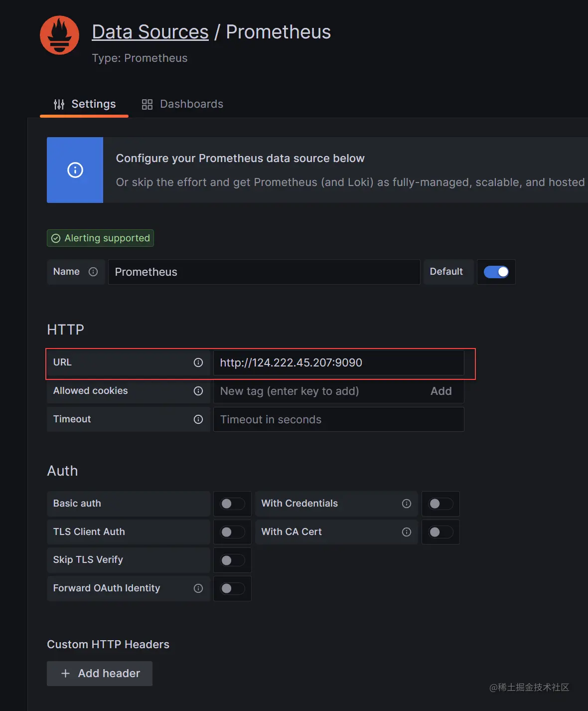Click the info icon in the blue banner
Image resolution: width=588 pixels, height=711 pixels.
(x=75, y=170)
